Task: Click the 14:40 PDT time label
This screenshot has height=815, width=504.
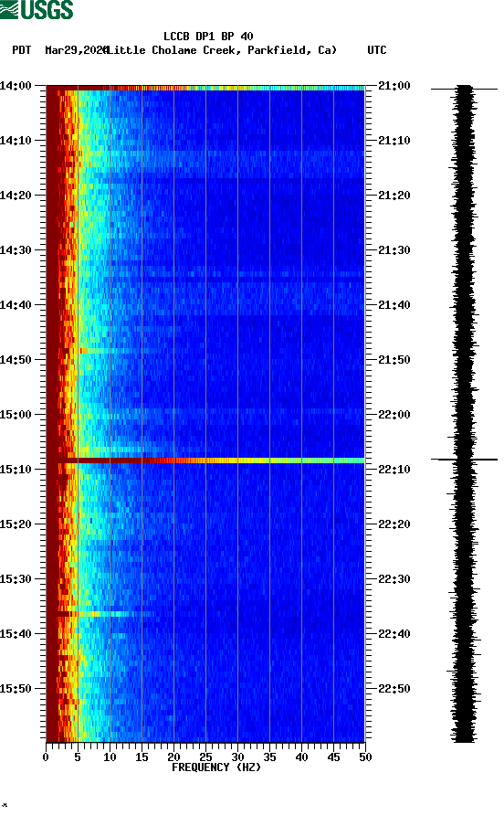Action: [x=16, y=305]
